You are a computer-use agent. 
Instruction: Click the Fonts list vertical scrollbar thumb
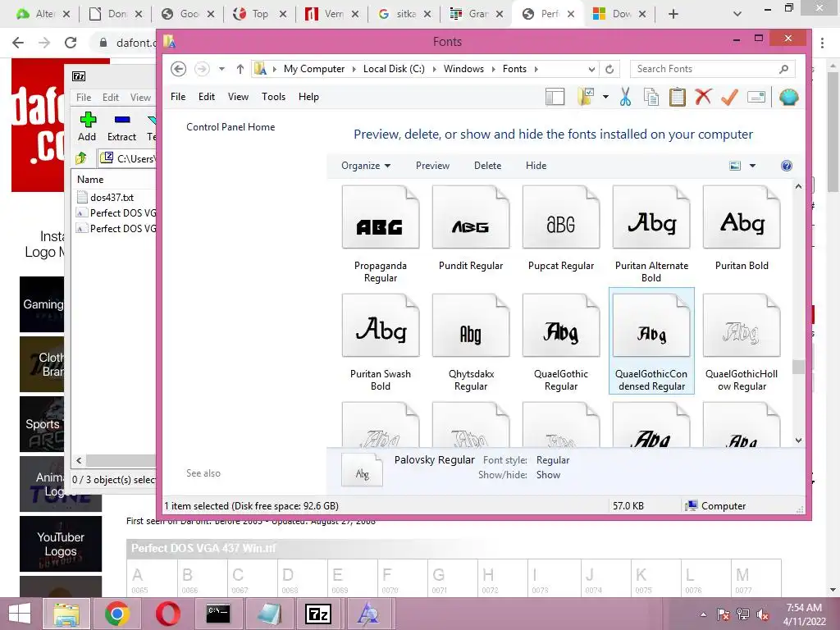[x=798, y=367]
